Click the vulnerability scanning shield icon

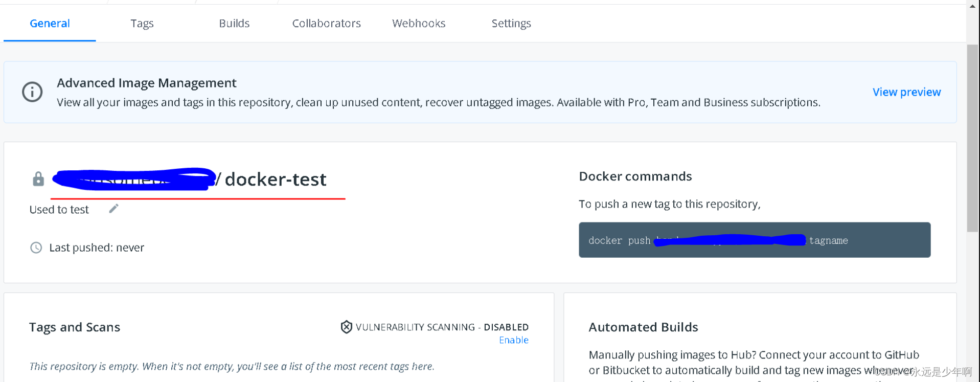coord(346,327)
